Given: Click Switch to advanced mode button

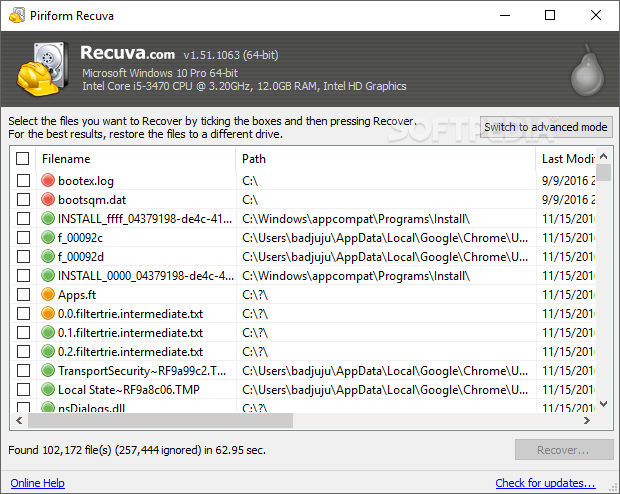Looking at the screenshot, I should 546,127.
